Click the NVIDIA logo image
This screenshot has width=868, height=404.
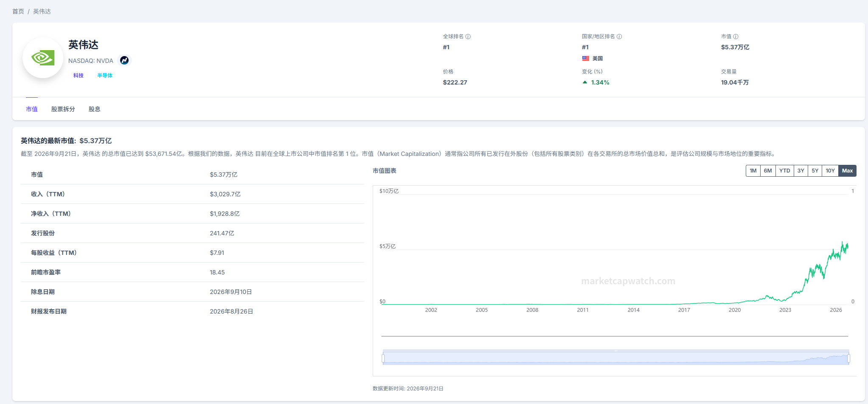click(43, 58)
